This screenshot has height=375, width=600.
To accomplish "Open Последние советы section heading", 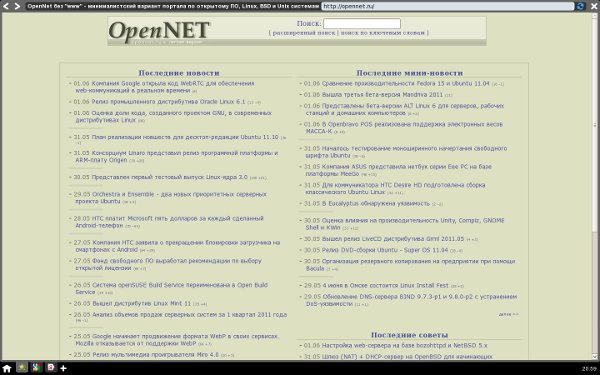I will point(409,335).
